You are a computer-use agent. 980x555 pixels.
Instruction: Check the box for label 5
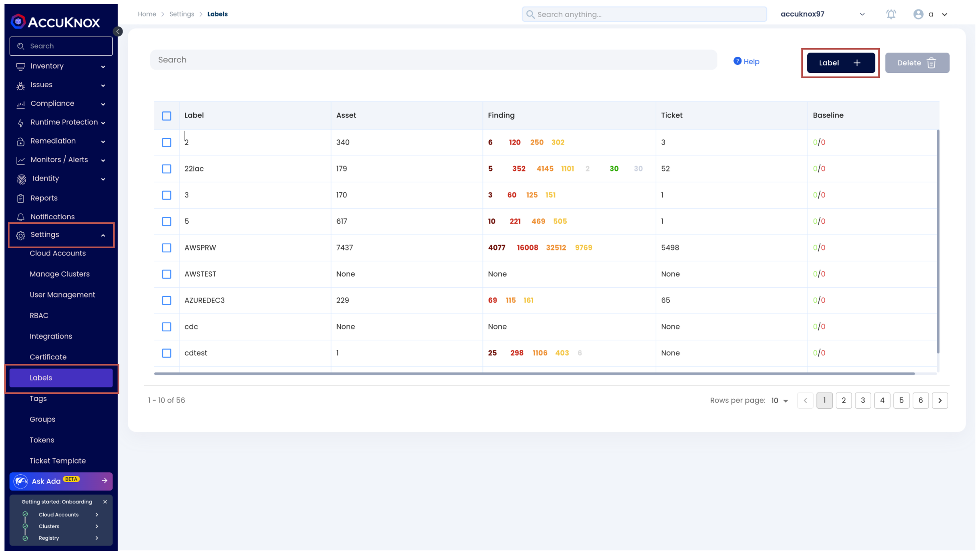coord(167,222)
